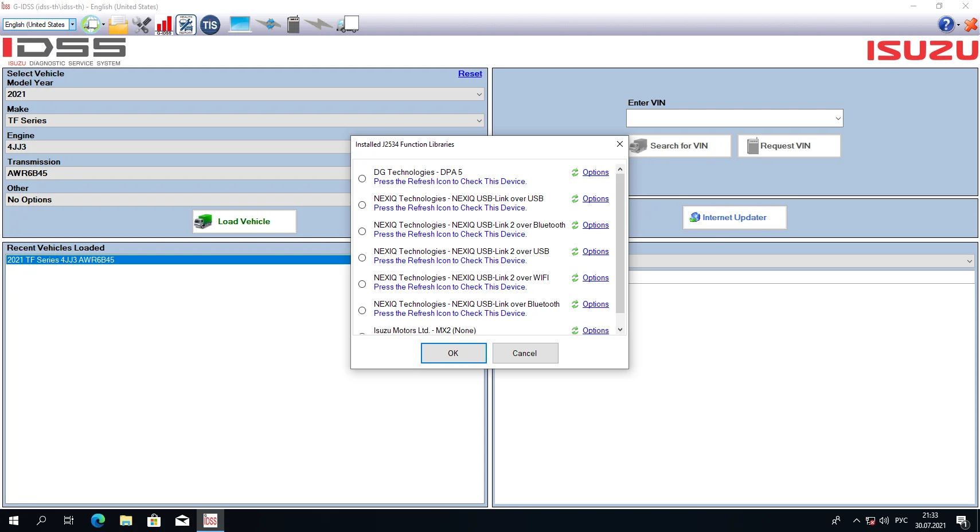Open Options for DG Technologies DPA 5
The width and height of the screenshot is (980, 532).
tap(596, 173)
